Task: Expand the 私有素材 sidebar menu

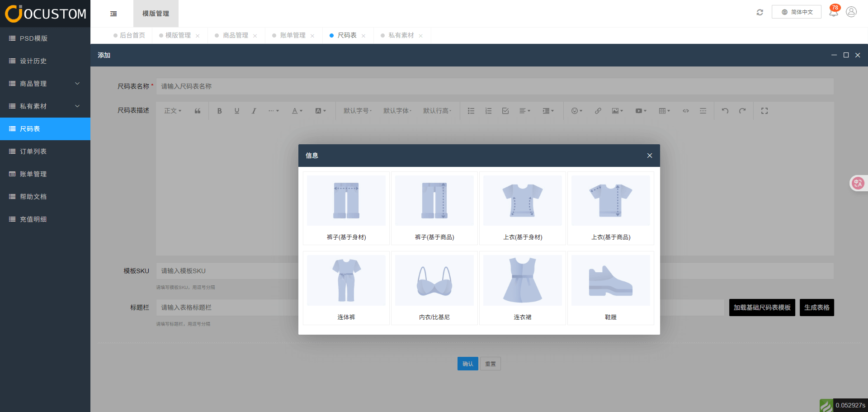Action: point(45,106)
